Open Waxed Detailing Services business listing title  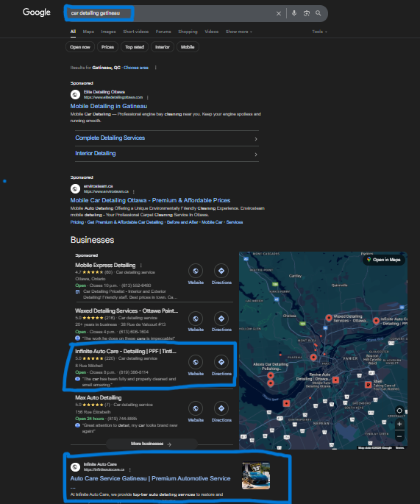coord(127,310)
